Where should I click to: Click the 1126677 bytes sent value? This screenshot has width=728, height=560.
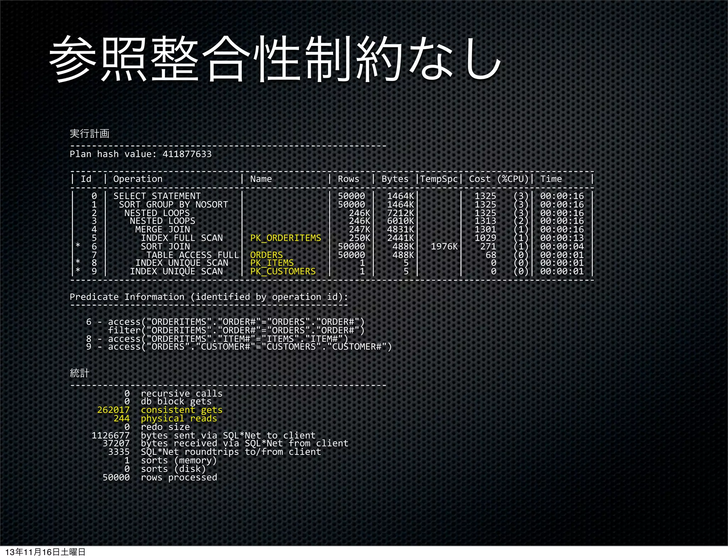click(x=111, y=435)
